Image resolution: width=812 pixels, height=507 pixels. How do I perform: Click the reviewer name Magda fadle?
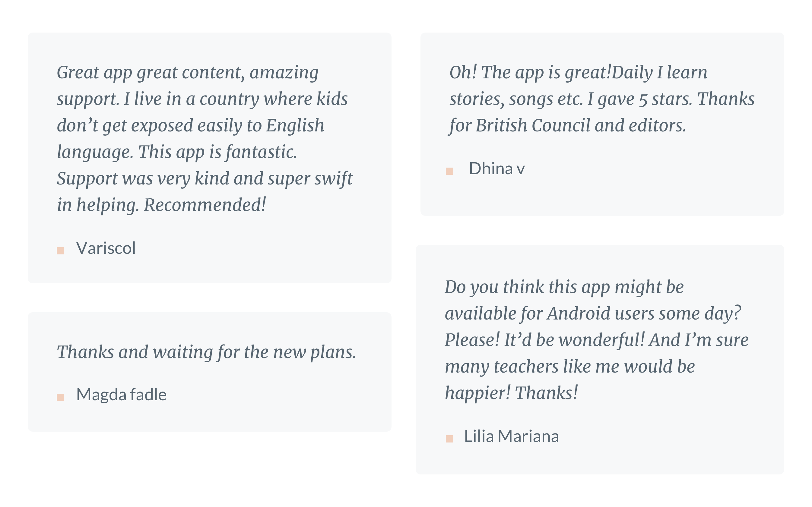coord(121,395)
